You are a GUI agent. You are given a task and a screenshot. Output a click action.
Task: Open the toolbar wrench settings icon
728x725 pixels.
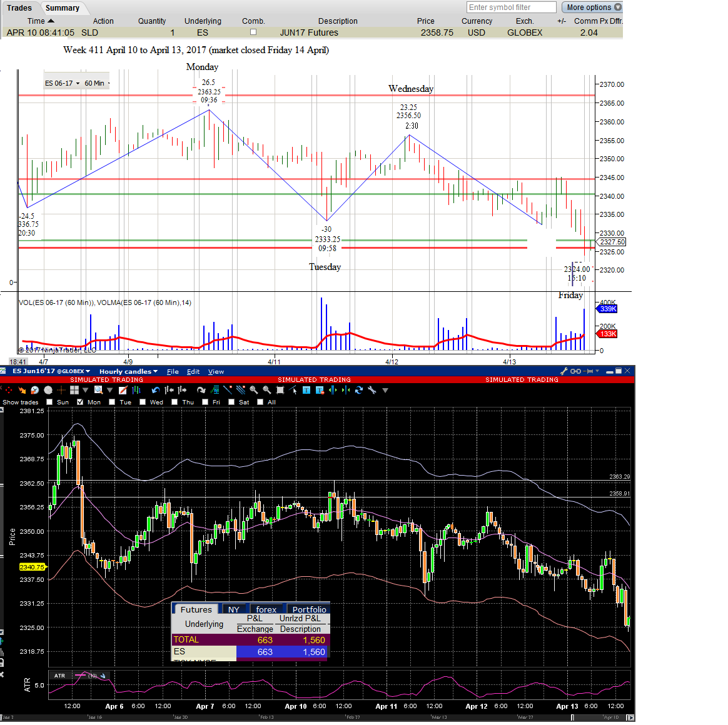coord(372,390)
